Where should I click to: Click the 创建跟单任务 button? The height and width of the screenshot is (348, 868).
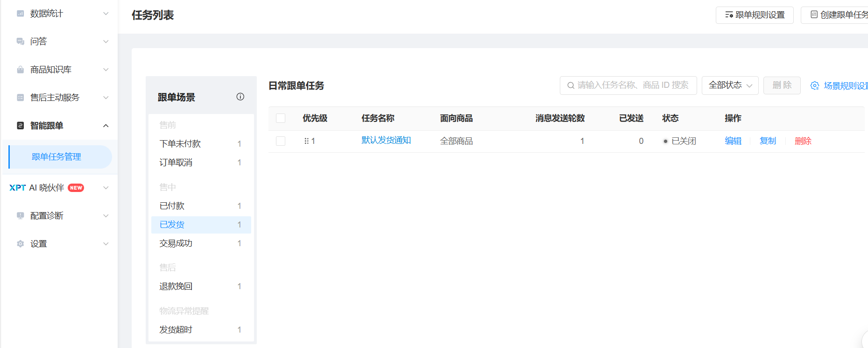coord(835,15)
